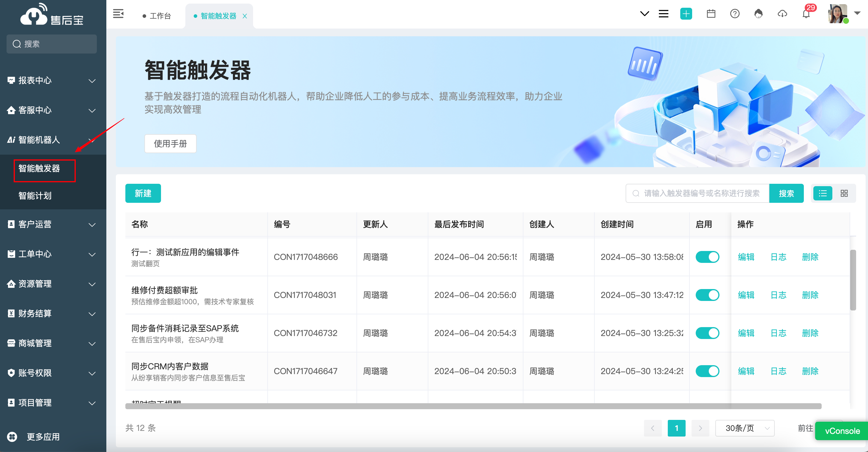Screen dimensions: 868x452
Task: Toggle 启用 switch for 同步备件消耗记录至SAP系统
Action: (x=708, y=333)
